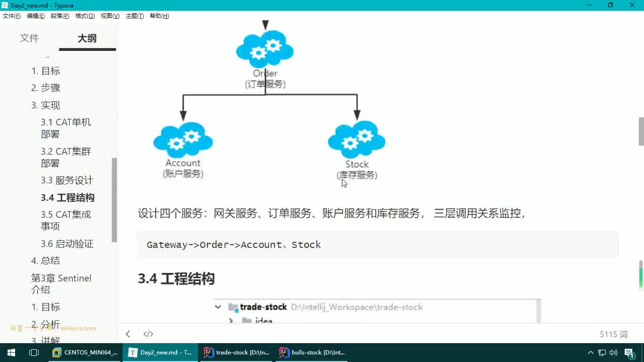Click the Order service cloud icon
Viewport: 644px width, 362px height.
click(x=264, y=49)
